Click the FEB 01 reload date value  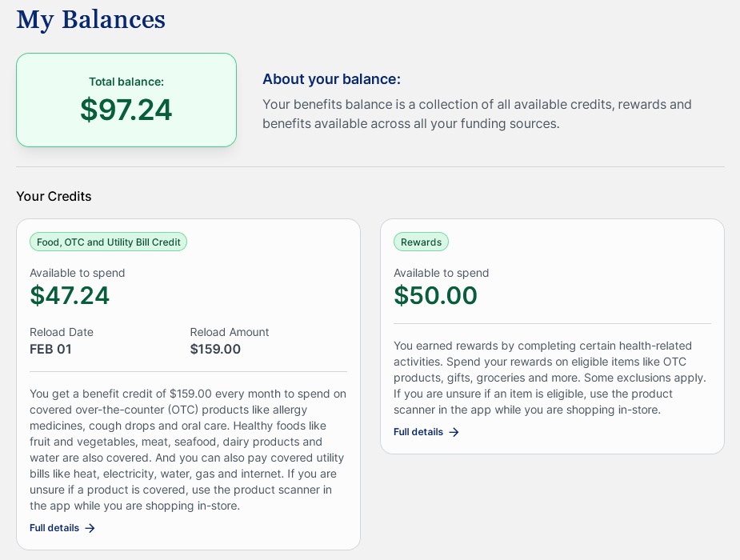coord(50,349)
